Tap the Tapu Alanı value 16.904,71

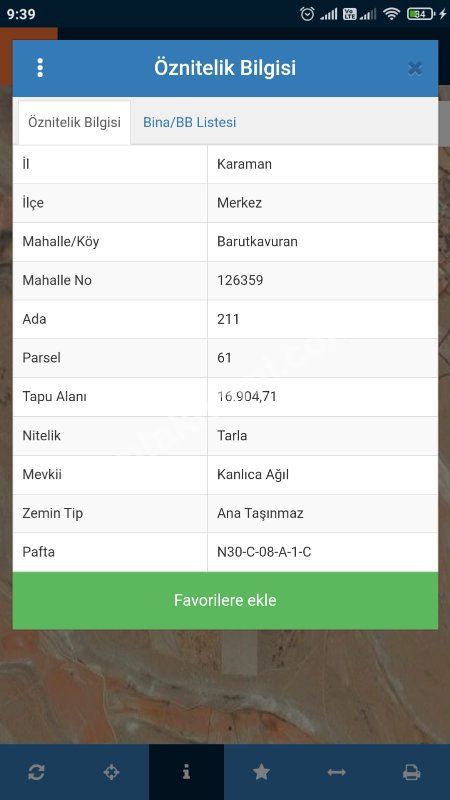point(247,396)
